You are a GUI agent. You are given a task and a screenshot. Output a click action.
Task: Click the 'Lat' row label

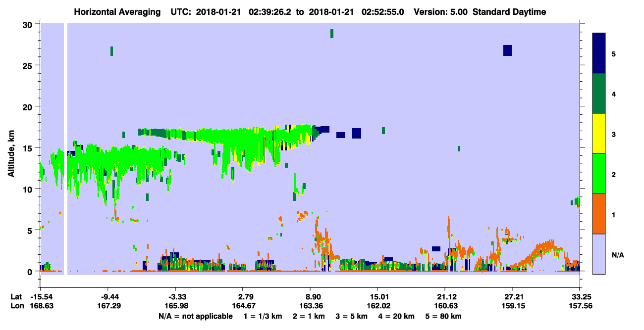16,297
